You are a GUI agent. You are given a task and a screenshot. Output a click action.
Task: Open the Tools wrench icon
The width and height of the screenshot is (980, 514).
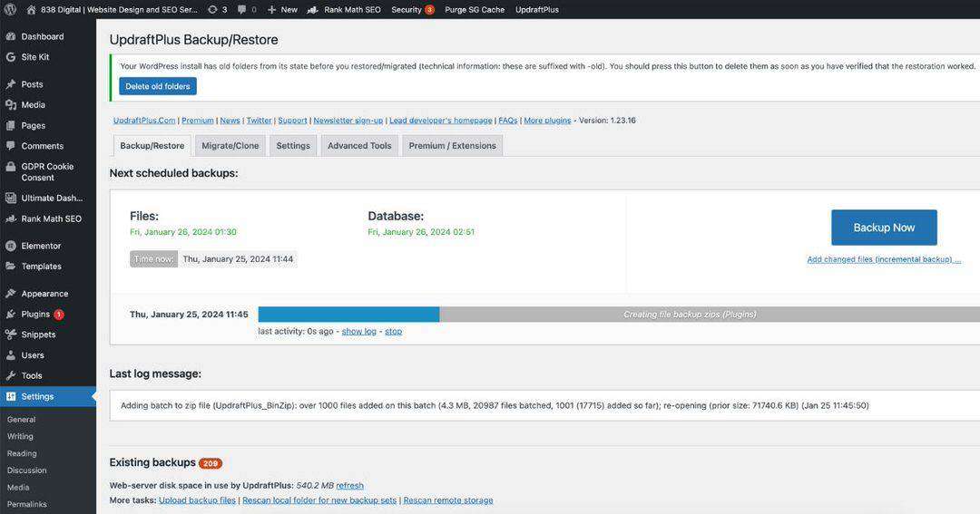point(11,376)
